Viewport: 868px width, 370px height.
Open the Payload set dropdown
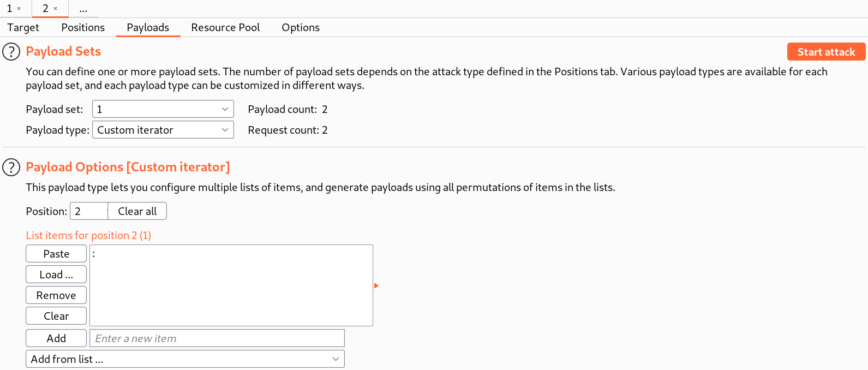pyautogui.click(x=163, y=109)
